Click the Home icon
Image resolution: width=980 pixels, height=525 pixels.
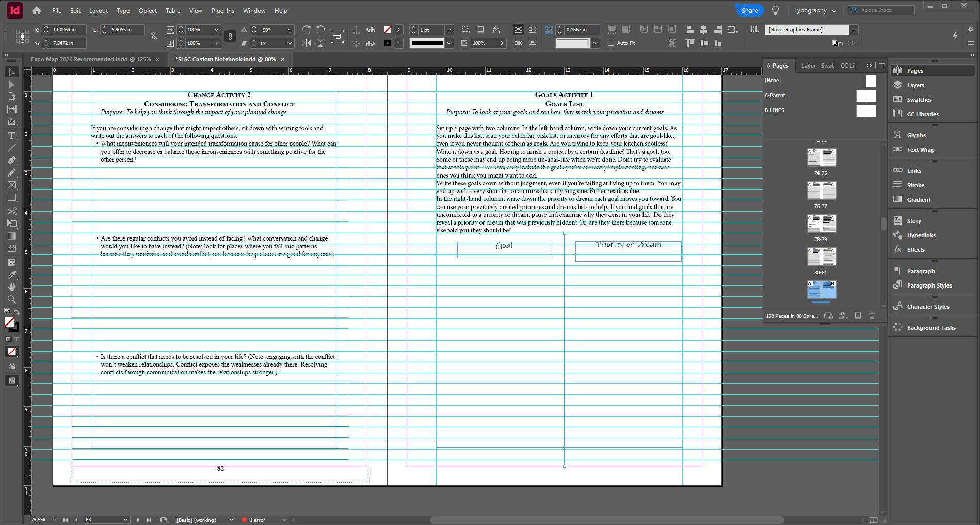pyautogui.click(x=36, y=10)
